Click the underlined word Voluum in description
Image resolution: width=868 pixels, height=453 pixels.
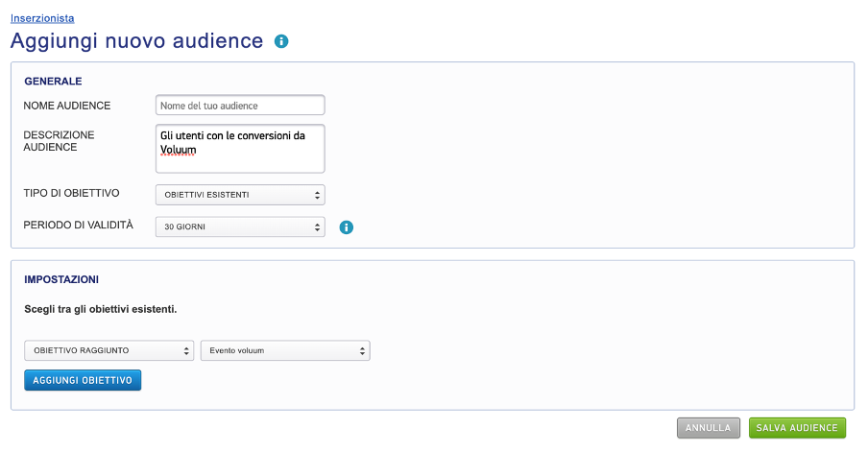click(179, 151)
